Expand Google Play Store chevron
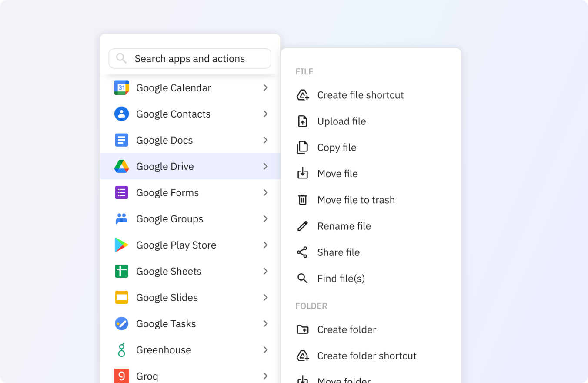 (265, 245)
